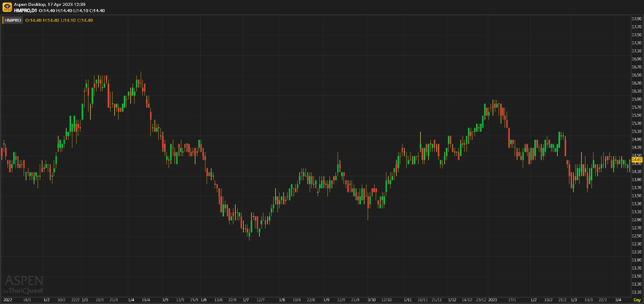
Task: Click the 13.90 price axis label
Action: click(637, 180)
